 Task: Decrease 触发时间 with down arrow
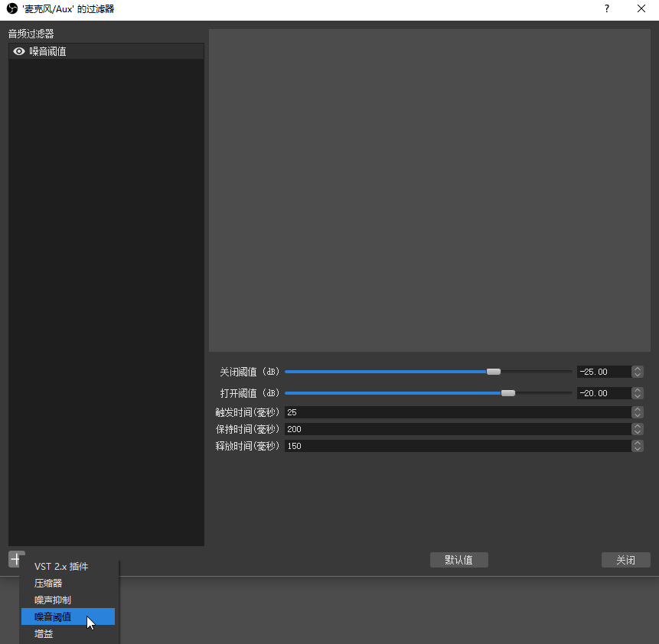tap(638, 415)
